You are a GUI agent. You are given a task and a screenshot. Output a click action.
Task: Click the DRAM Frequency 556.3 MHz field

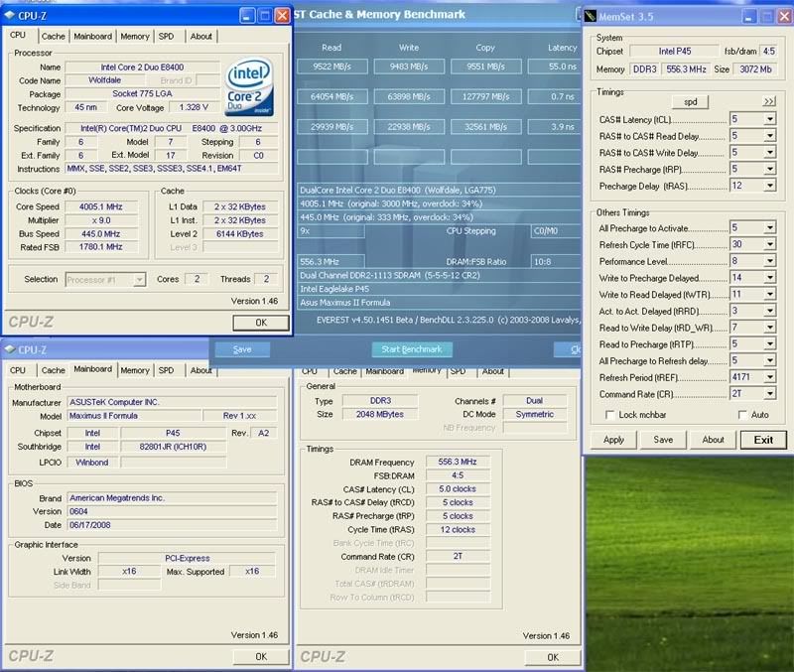[458, 462]
